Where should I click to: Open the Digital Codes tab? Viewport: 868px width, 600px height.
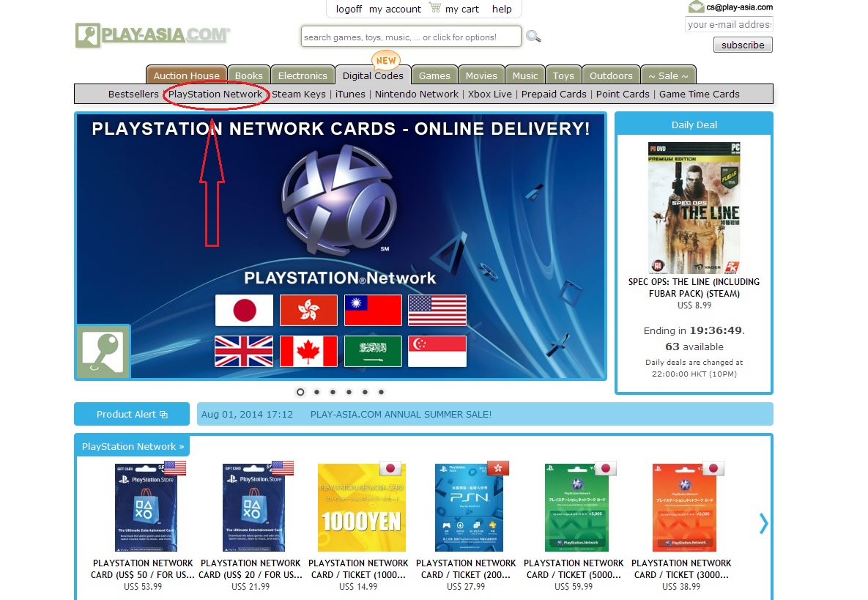tap(373, 75)
